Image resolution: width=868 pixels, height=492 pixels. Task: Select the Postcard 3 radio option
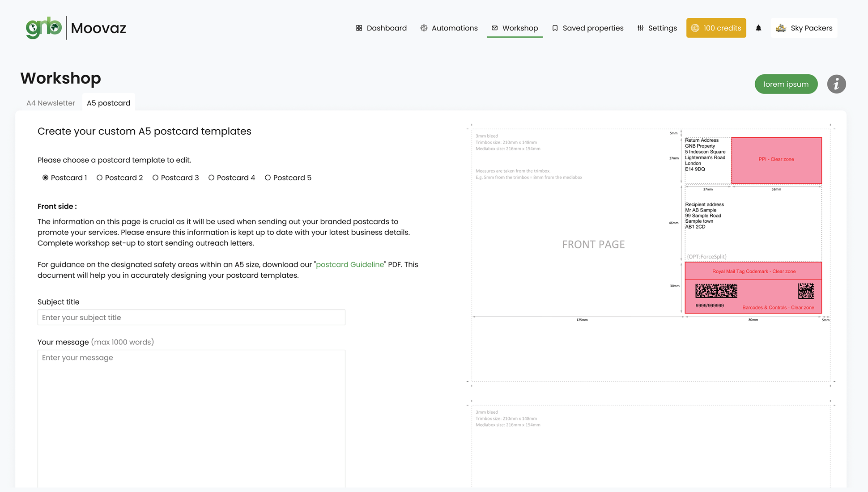pyautogui.click(x=156, y=178)
